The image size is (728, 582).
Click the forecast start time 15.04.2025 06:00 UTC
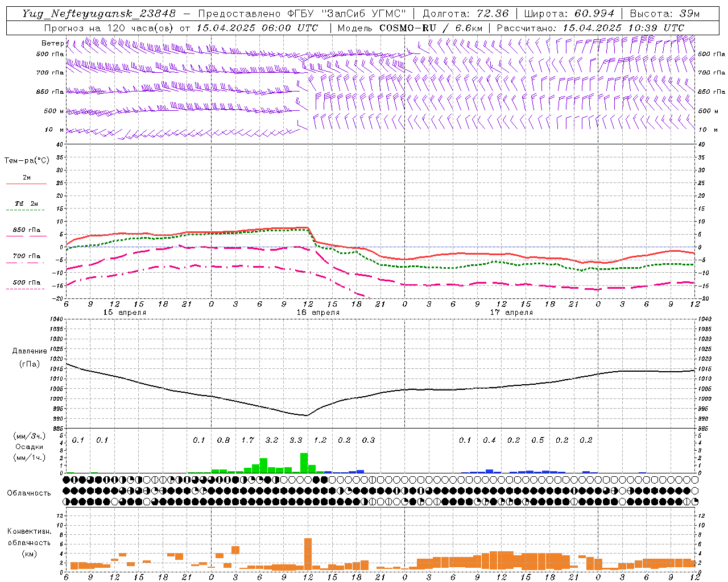tap(257, 28)
